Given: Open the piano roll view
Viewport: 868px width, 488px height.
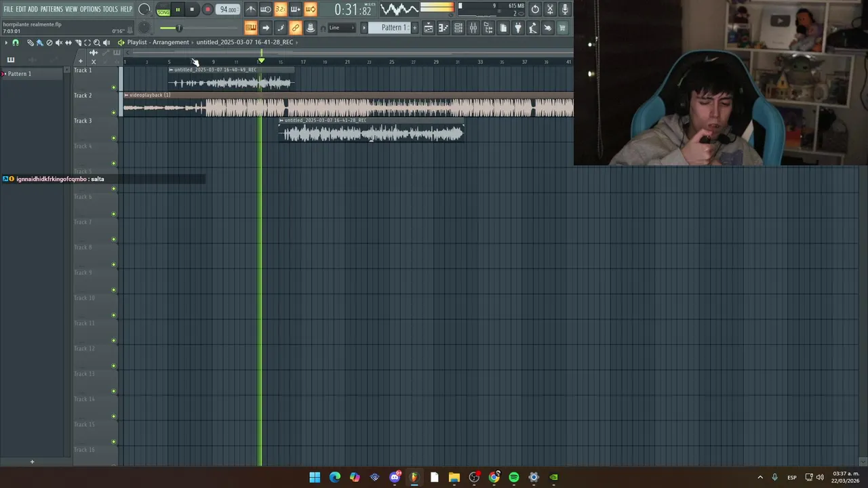Looking at the screenshot, I should (x=443, y=28).
